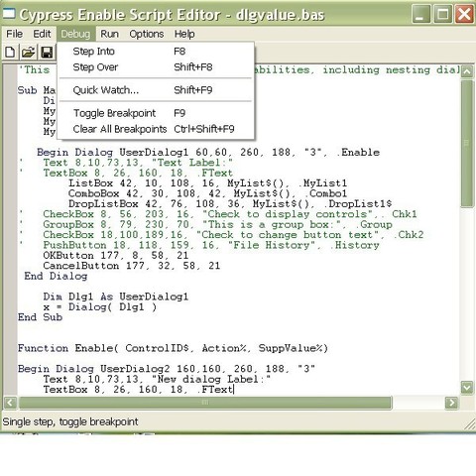Click the End Sub line in the code editor
This screenshot has width=476, height=476.
[40, 317]
